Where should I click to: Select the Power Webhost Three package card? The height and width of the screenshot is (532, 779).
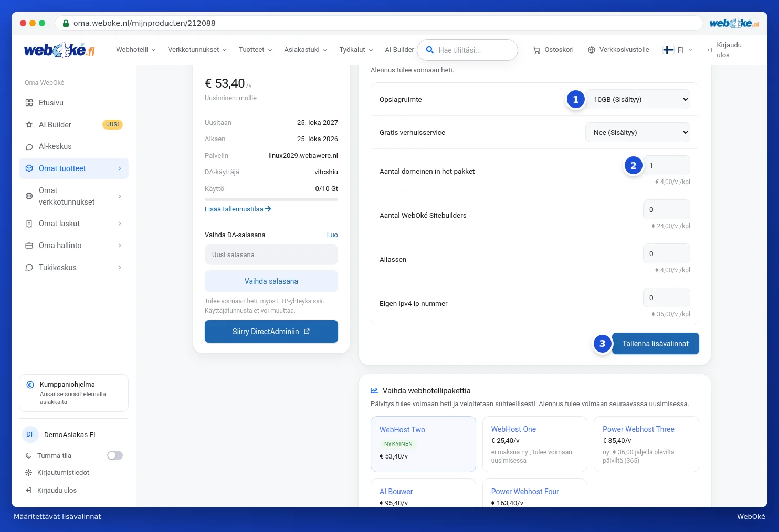[646, 444]
